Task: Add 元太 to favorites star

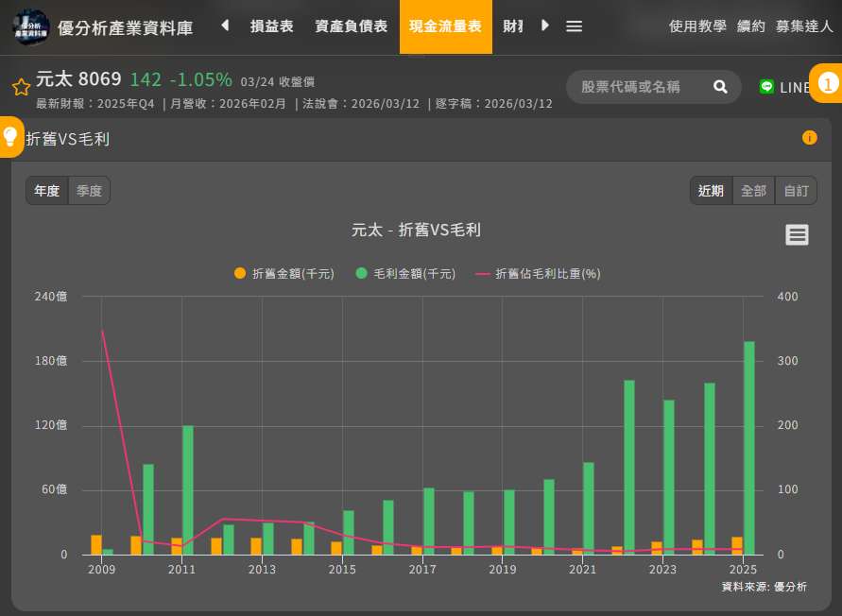Action: pos(21,88)
